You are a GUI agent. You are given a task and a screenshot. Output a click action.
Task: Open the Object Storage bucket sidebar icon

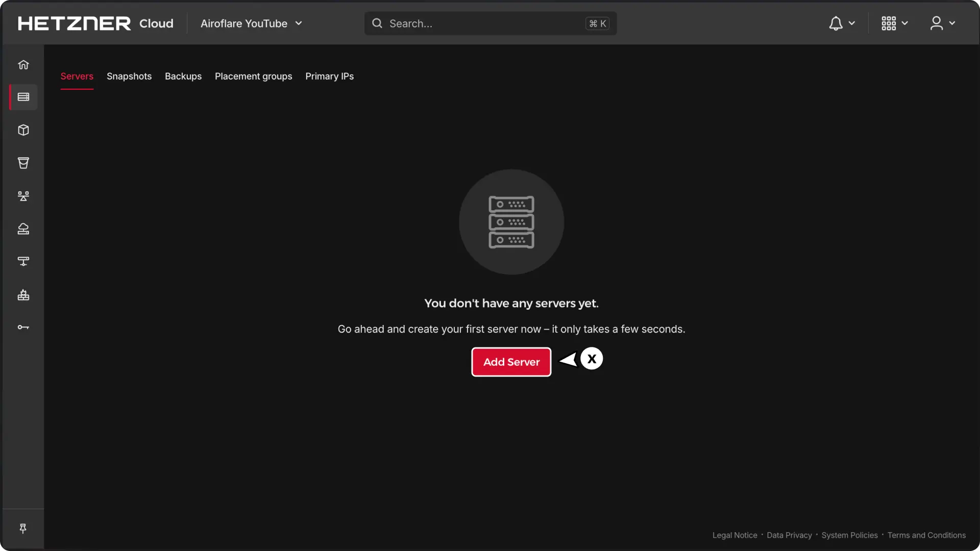click(x=23, y=163)
